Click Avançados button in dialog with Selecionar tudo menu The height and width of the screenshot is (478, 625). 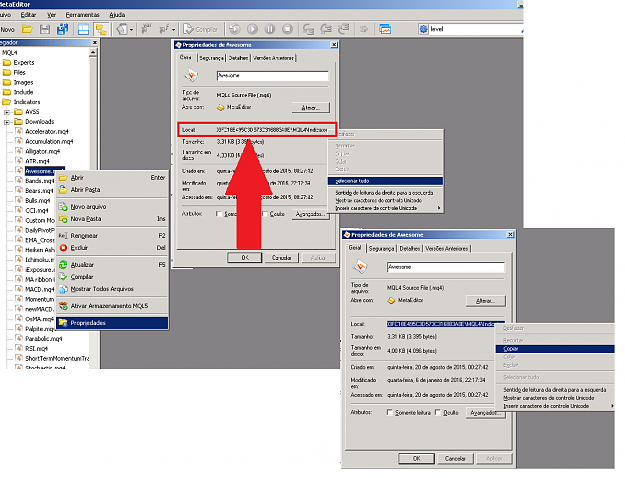pos(311,214)
